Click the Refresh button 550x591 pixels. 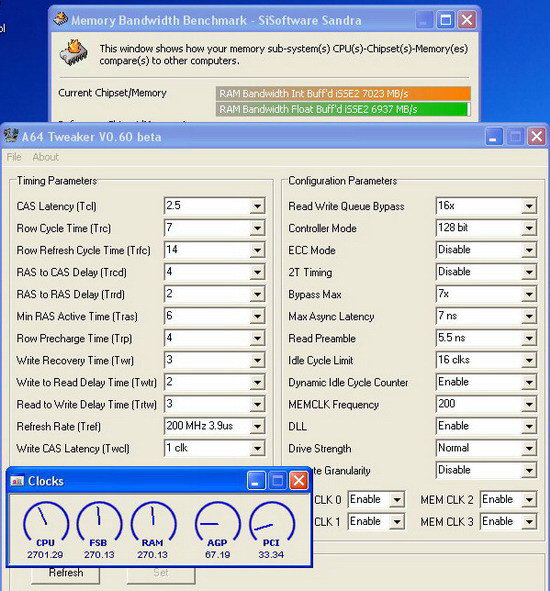point(66,574)
